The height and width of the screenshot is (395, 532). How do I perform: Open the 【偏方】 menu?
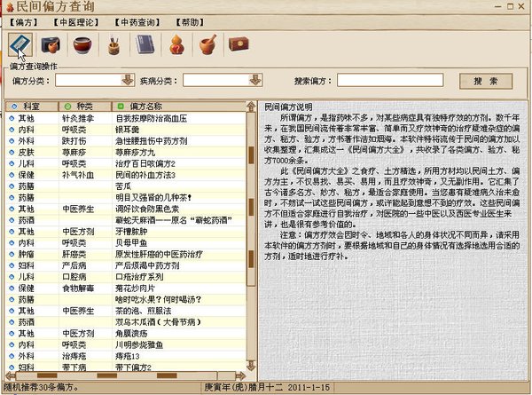click(x=23, y=22)
